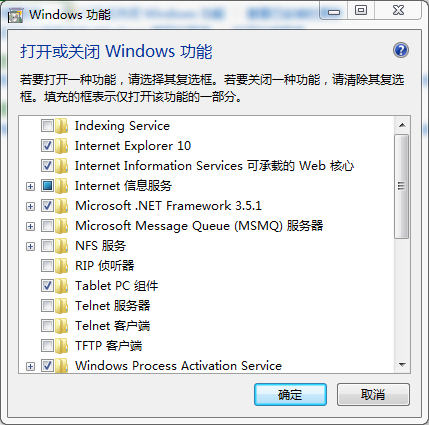This screenshot has width=429, height=425.
Task: Select the Telnet 客户端 folder icon
Action: pos(61,326)
